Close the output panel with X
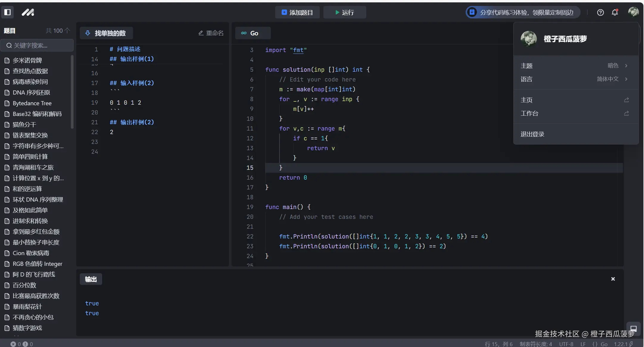The image size is (644, 347). 613,279
